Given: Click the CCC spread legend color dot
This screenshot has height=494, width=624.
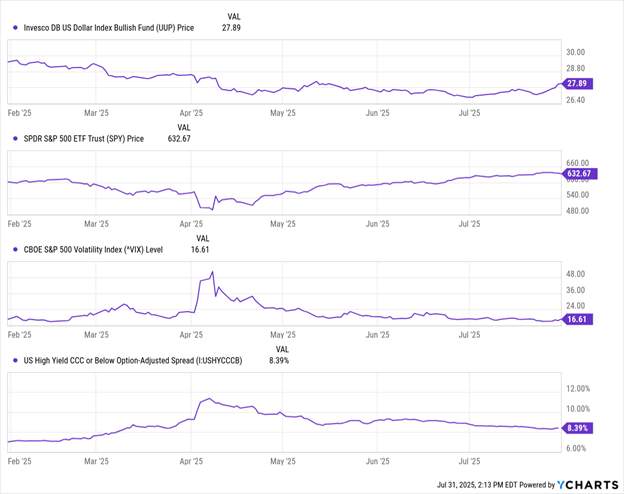Looking at the screenshot, I should [15, 360].
